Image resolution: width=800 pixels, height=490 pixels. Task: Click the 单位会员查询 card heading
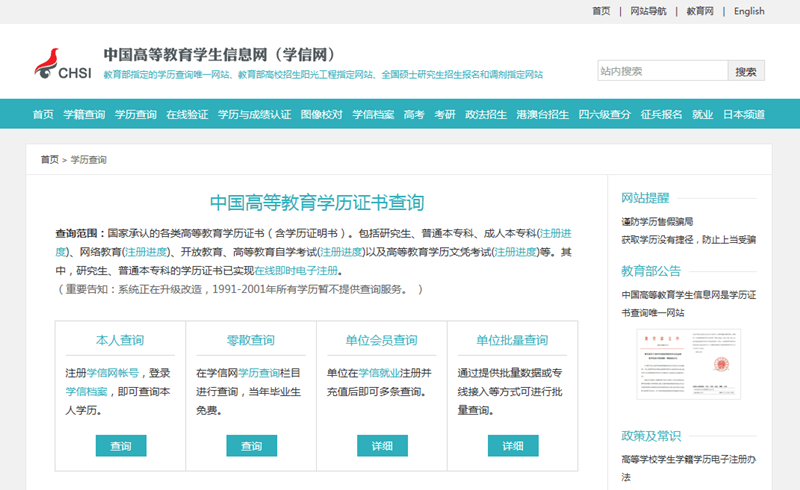(x=381, y=340)
